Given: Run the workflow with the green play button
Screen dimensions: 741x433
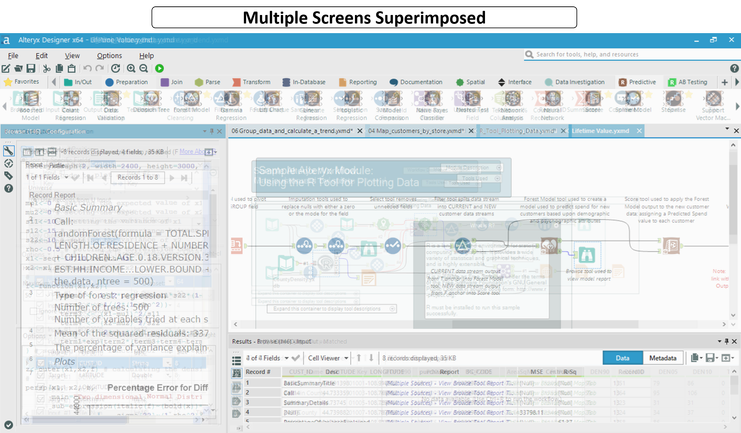Looking at the screenshot, I should click(x=159, y=69).
